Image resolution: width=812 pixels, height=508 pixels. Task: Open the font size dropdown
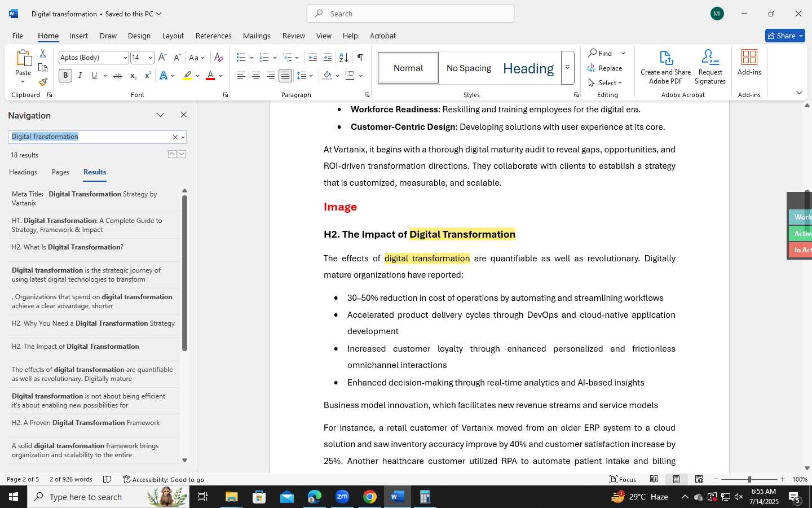(151, 58)
